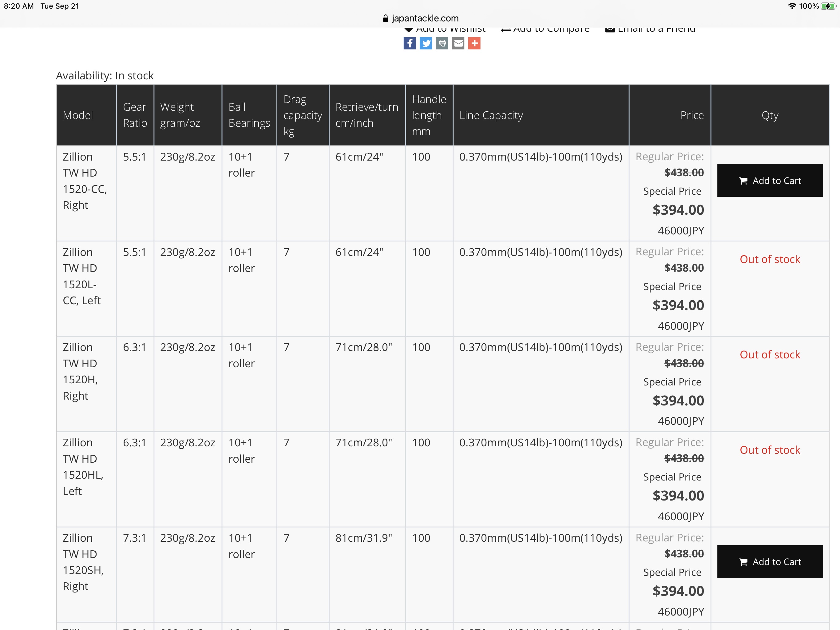Tap the battery status icon

[828, 6]
